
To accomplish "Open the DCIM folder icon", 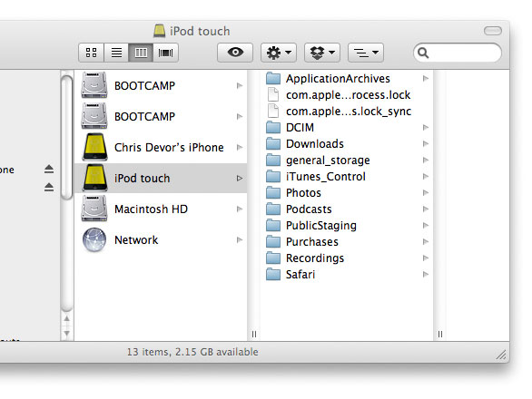I will pyautogui.click(x=273, y=128).
